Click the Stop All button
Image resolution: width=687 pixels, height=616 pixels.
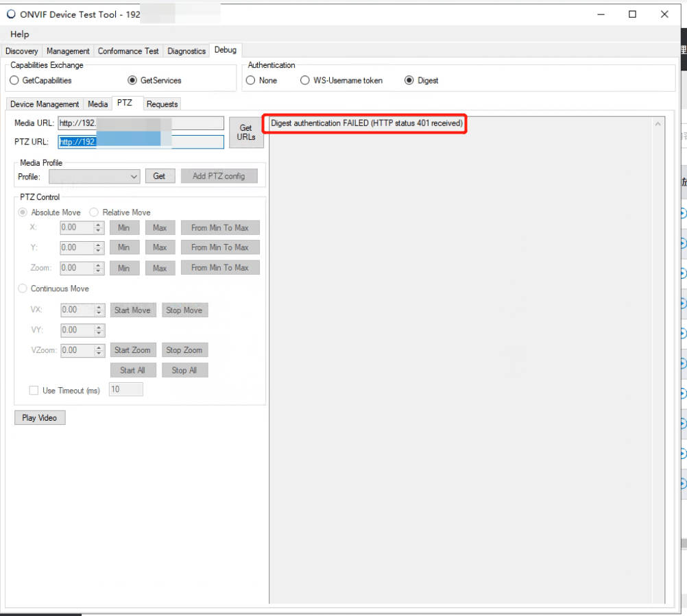(184, 370)
